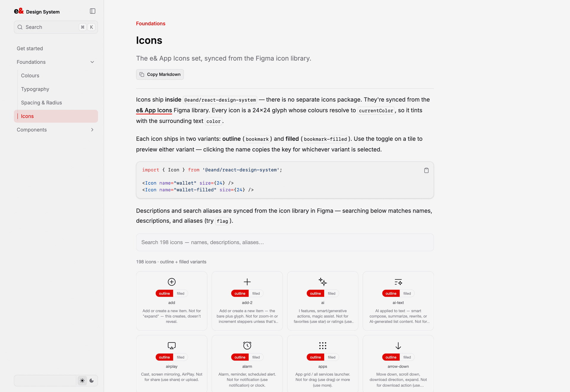Click the "198 icons · outline + filled variants" text
This screenshot has width=570, height=392.
171,262
